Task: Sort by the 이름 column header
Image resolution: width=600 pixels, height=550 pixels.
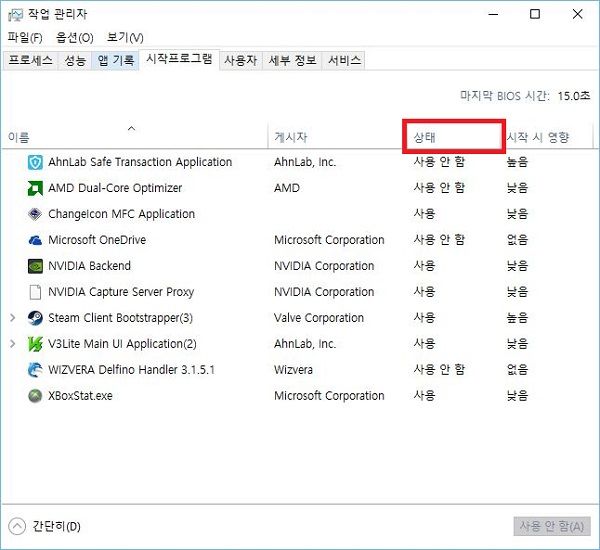Action: pos(135,137)
